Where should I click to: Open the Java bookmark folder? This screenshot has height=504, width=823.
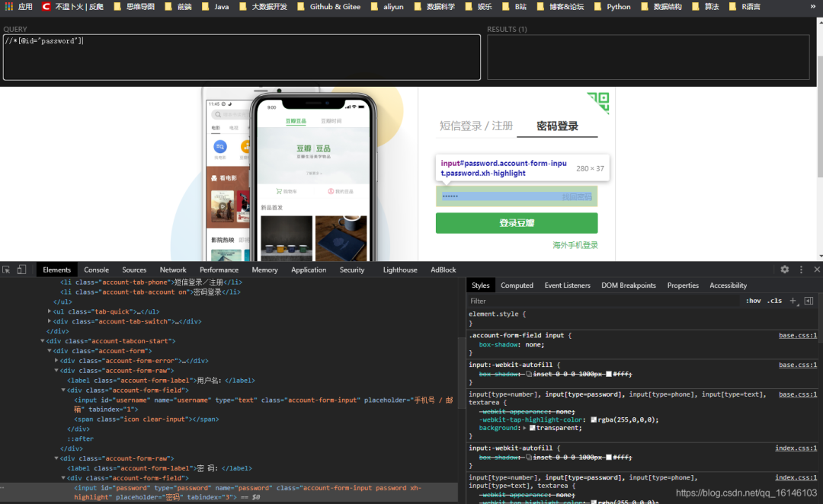click(x=215, y=7)
